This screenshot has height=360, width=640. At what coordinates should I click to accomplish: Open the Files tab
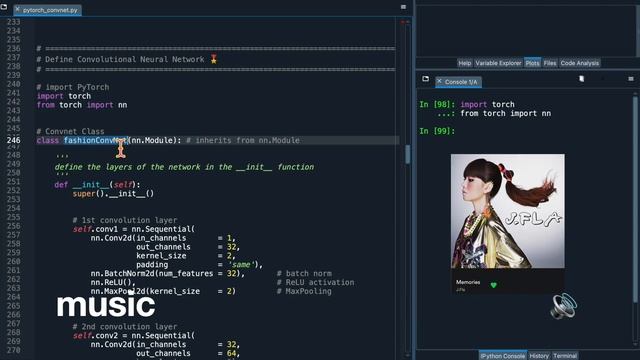point(550,63)
